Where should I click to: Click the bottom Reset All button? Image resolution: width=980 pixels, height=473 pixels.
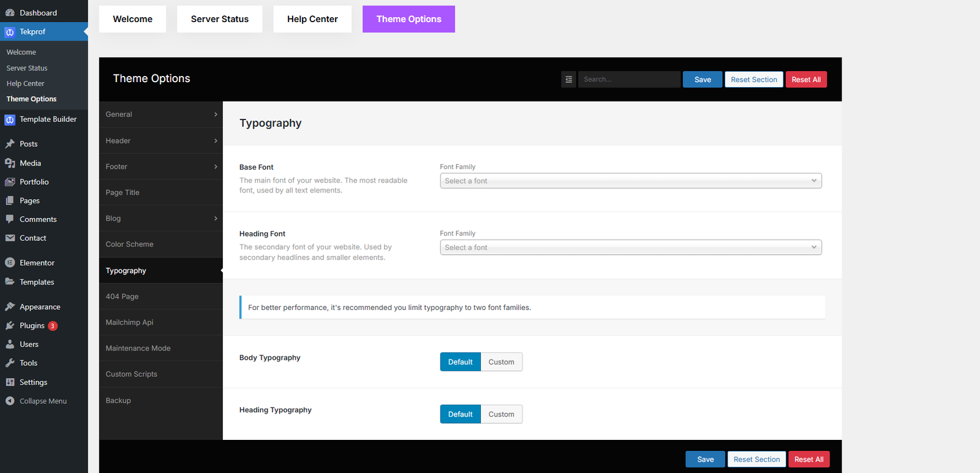click(809, 460)
